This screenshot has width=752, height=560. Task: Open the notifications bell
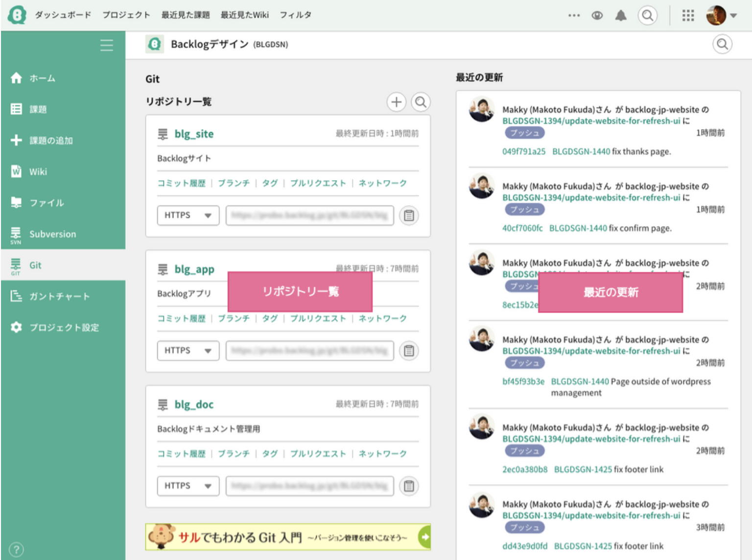[x=621, y=15]
